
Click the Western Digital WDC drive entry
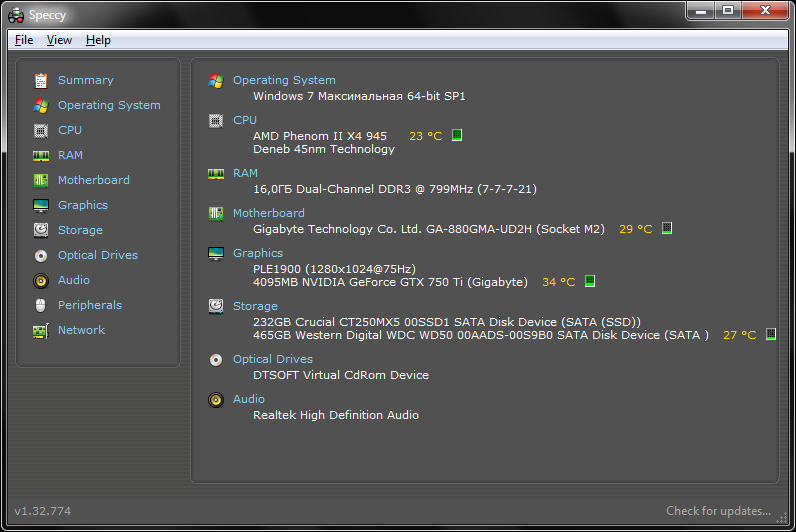pyautogui.click(x=480, y=335)
